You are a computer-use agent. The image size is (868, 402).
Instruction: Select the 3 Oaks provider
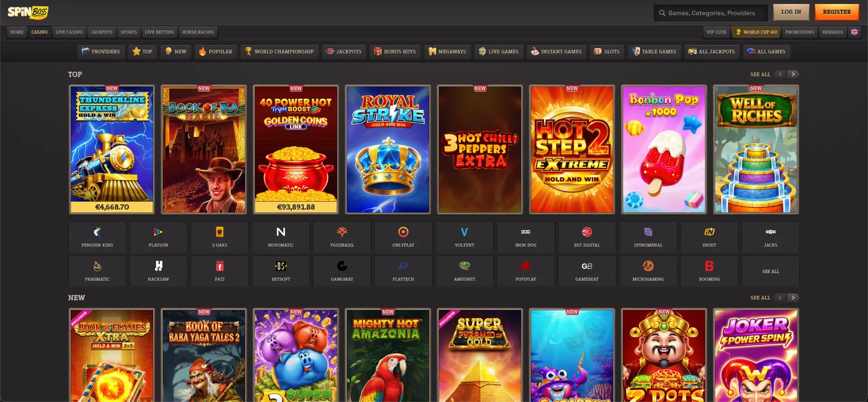click(x=220, y=237)
